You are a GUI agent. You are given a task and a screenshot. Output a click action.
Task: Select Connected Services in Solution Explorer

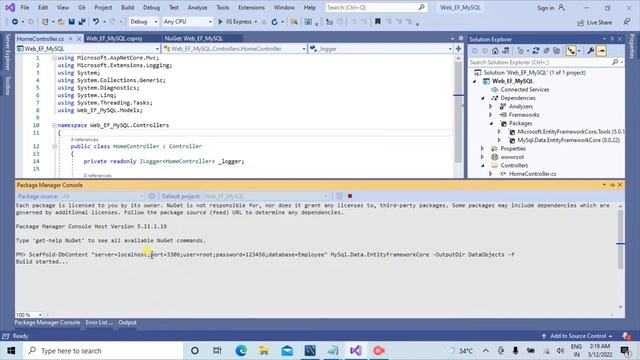(524, 89)
